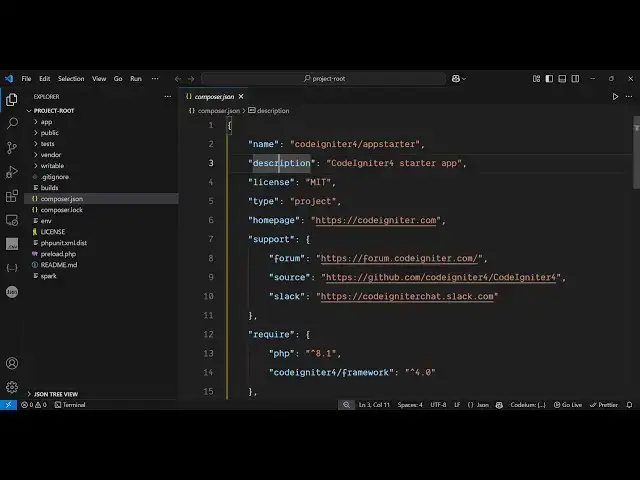
Task: Toggle the Secondary Side Bar
Action: click(x=575, y=78)
